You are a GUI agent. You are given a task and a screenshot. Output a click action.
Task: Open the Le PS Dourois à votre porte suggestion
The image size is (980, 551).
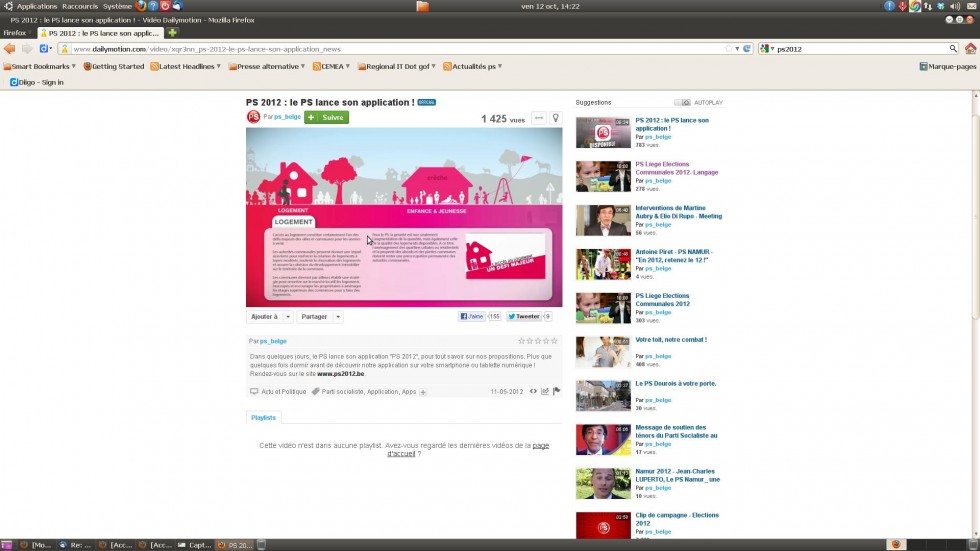click(x=676, y=384)
